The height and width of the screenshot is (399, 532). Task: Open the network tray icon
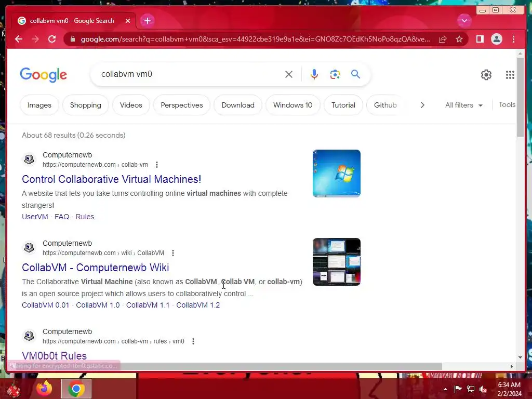pos(471,389)
